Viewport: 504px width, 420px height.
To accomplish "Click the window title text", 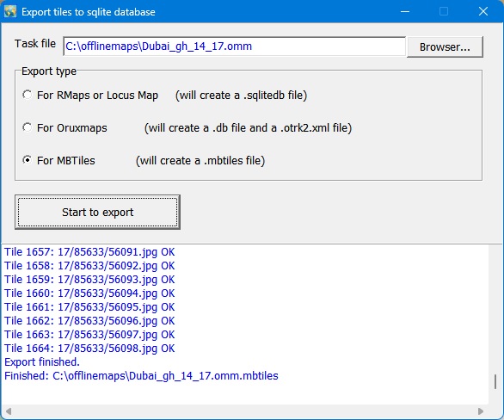I will (x=89, y=12).
